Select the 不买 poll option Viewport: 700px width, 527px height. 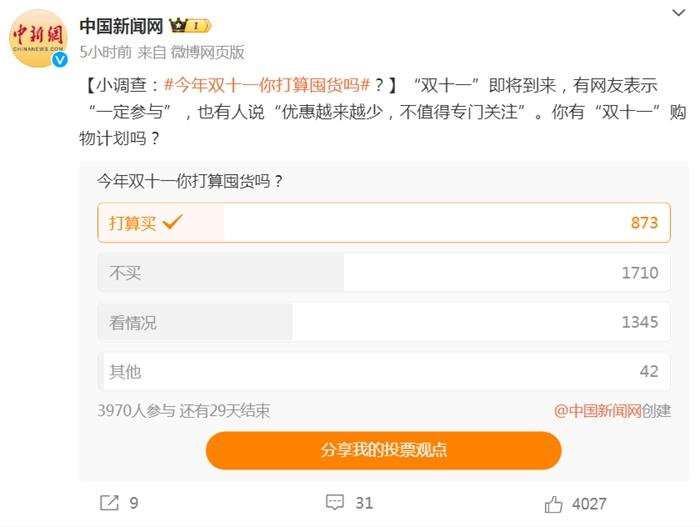[x=383, y=272]
